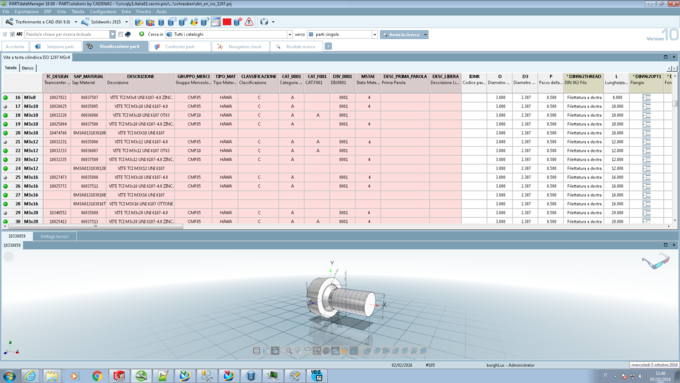Open the Finestra menu
680x383 pixels.
(144, 12)
